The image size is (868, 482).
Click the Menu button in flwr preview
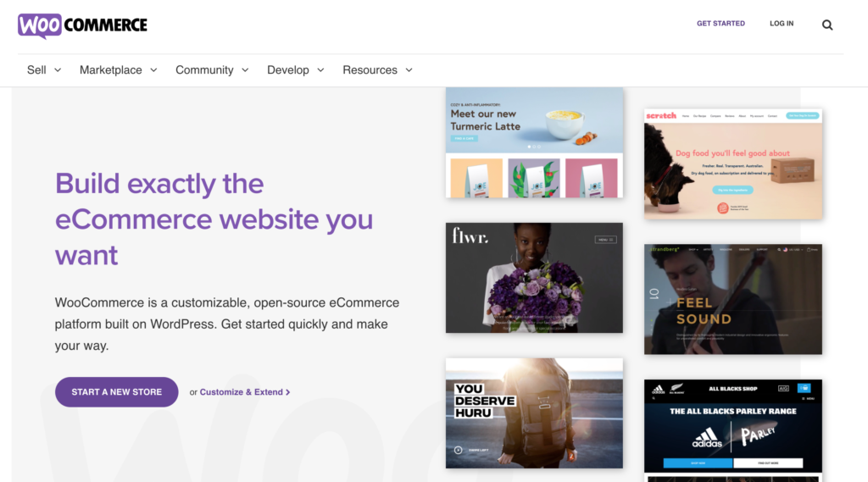tap(605, 240)
